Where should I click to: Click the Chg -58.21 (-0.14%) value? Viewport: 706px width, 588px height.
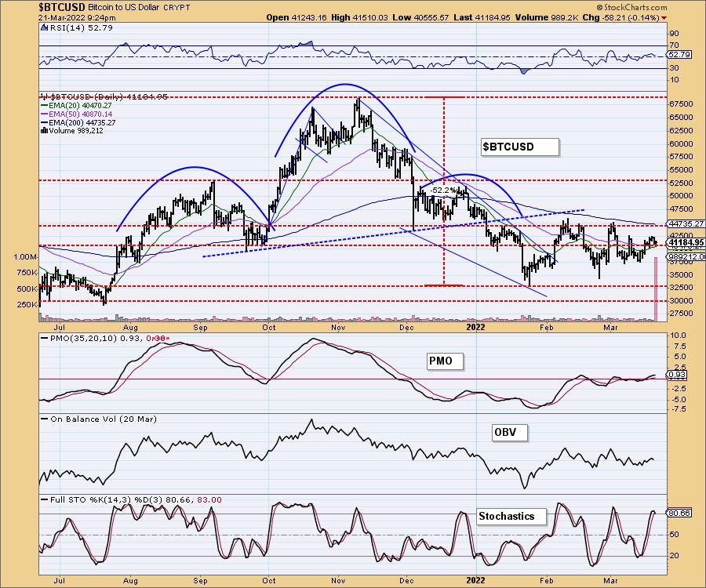click(621, 17)
